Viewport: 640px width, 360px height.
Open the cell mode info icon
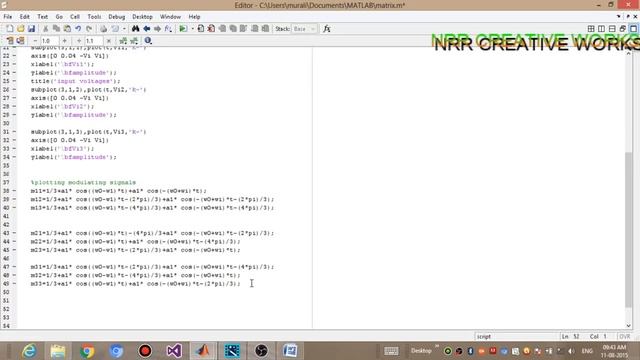pos(148,40)
